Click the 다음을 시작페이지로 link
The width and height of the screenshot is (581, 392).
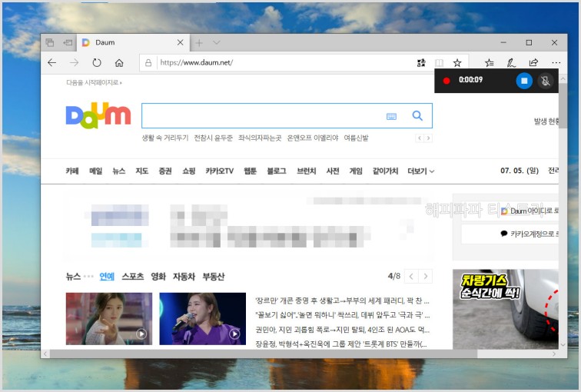tap(94, 82)
